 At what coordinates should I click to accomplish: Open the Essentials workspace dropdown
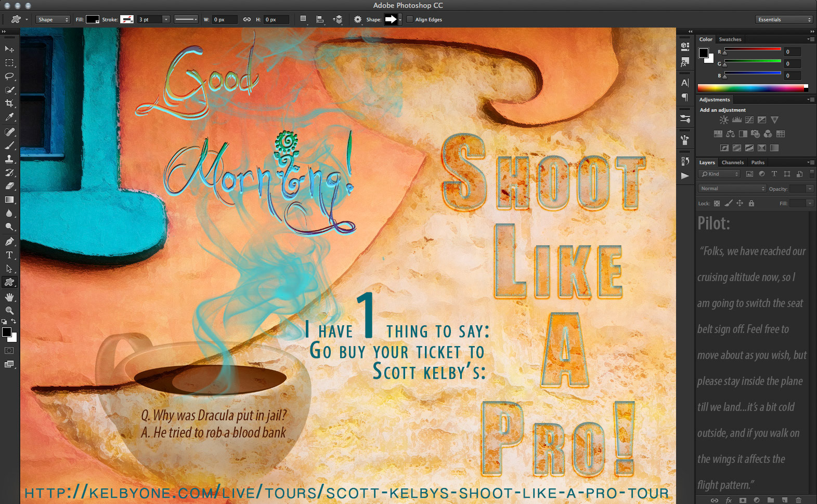point(784,20)
